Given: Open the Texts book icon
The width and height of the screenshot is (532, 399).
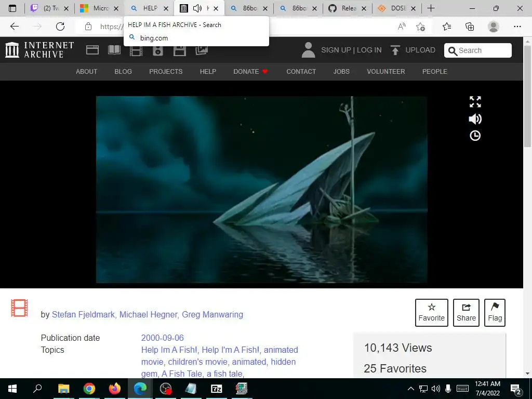Looking at the screenshot, I should coord(114,50).
